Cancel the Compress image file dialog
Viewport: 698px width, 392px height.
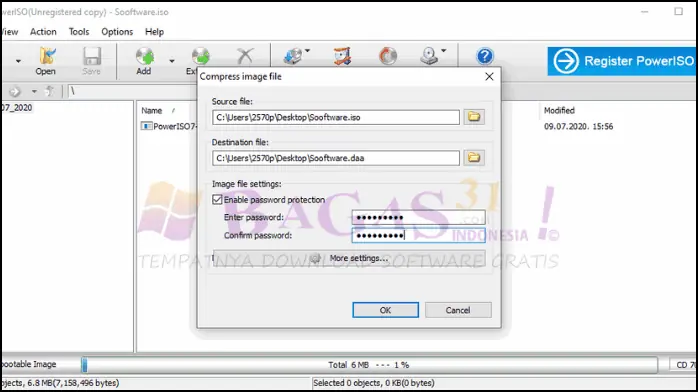point(458,310)
